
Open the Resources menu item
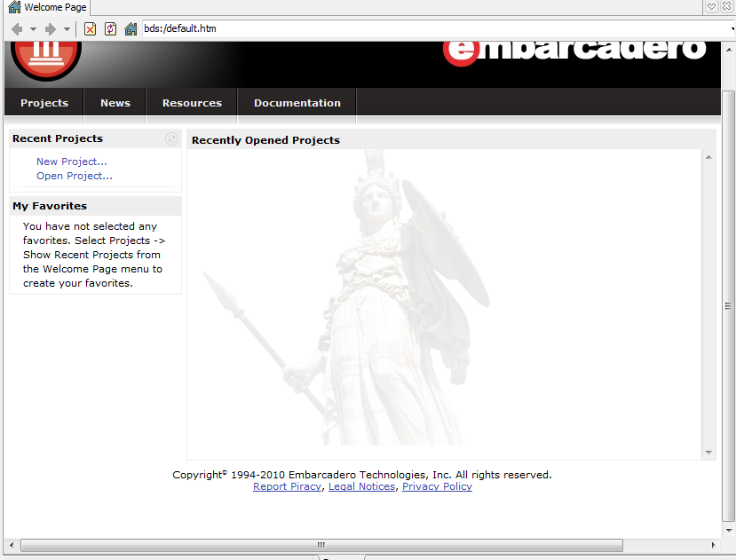point(192,103)
